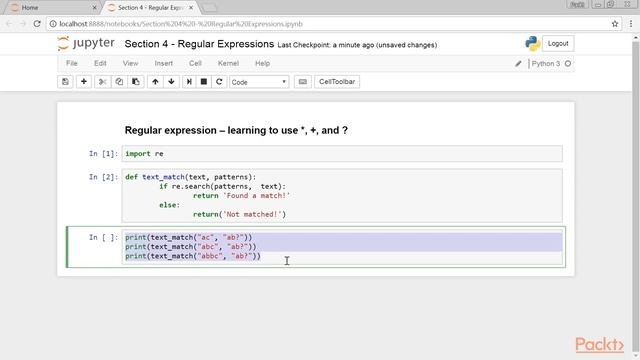Open a new browser tab
This screenshot has height=360, width=640.
(209, 8)
